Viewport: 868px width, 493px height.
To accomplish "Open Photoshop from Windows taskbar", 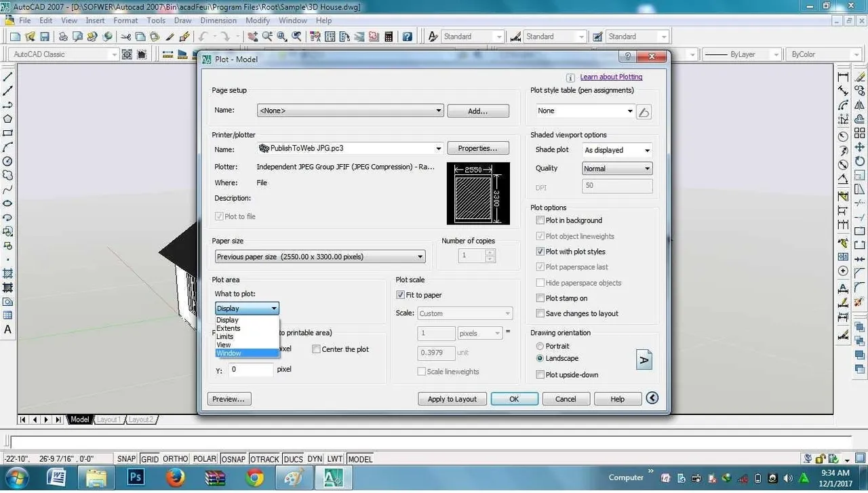I will click(x=136, y=477).
